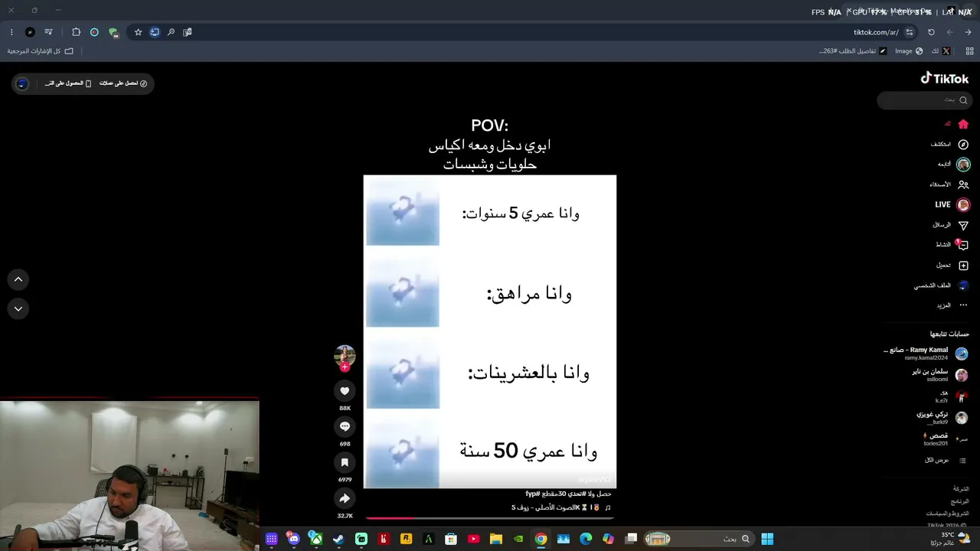Viewport: 980px width, 551px height.
Task: Open the استكشف explore page
Action: coord(950,144)
